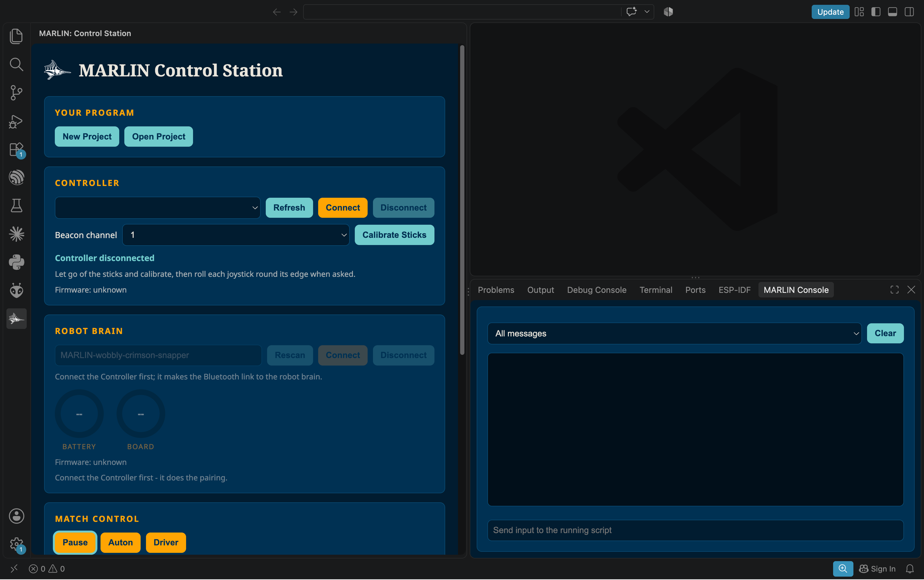Click the Control Station vertical scrollbar

tap(462, 200)
